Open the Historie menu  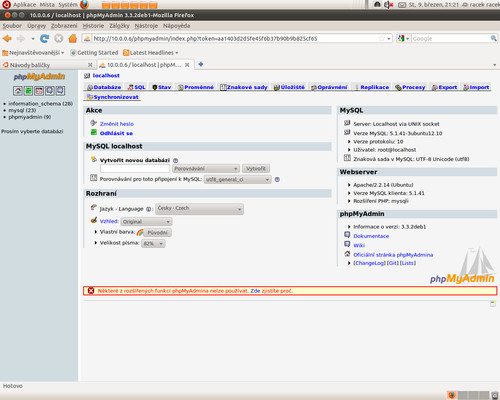coord(93,26)
